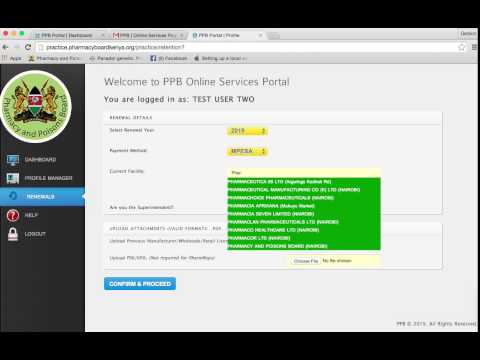Click Choose File for PIN/VAT upload
Image resolution: width=480 pixels, height=360 pixels.
click(x=306, y=261)
